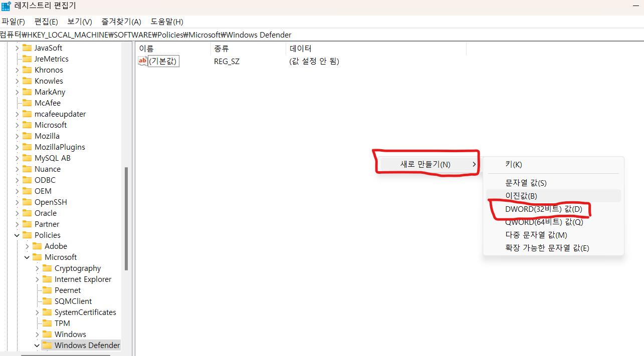Sort values by the 이름 column header

(173, 49)
